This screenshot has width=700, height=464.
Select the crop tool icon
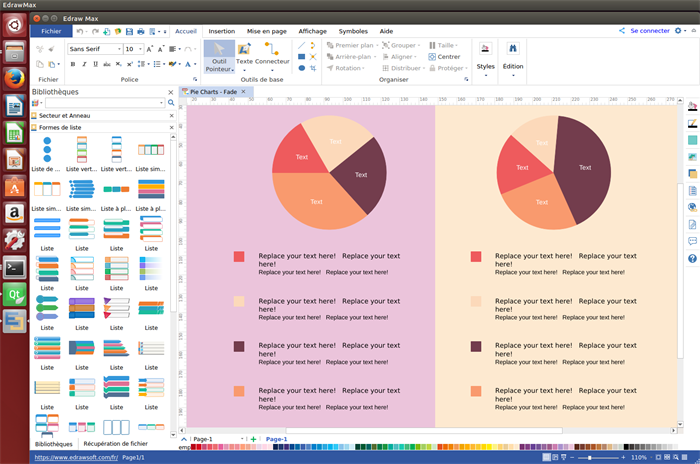313,68
